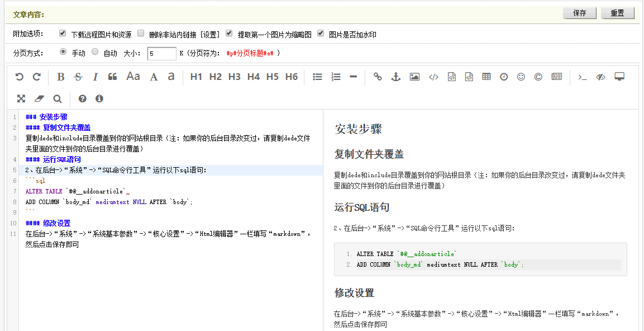This screenshot has width=644, height=331.
Task: Click '#### 运行SQL语句' line in editor
Action: pos(53,159)
